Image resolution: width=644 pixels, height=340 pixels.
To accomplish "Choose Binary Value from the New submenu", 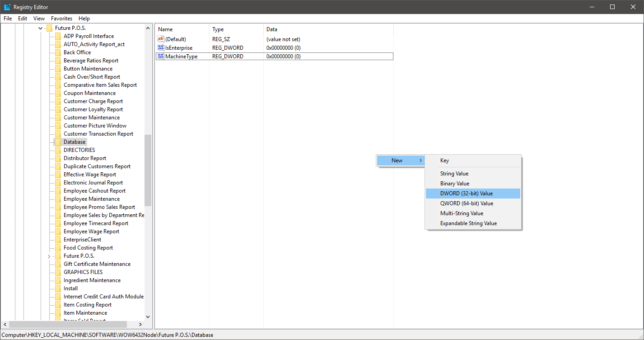I will click(473, 184).
